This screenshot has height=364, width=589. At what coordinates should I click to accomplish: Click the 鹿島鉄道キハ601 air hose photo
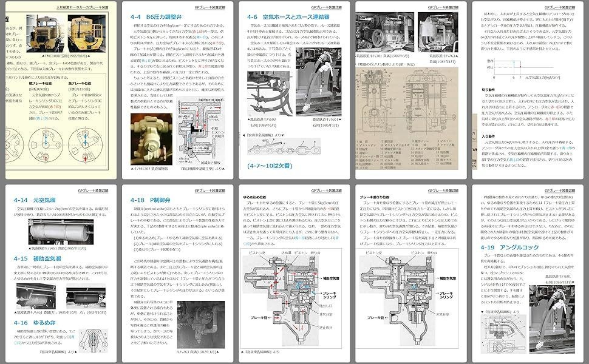pyautogui.click(x=318, y=82)
